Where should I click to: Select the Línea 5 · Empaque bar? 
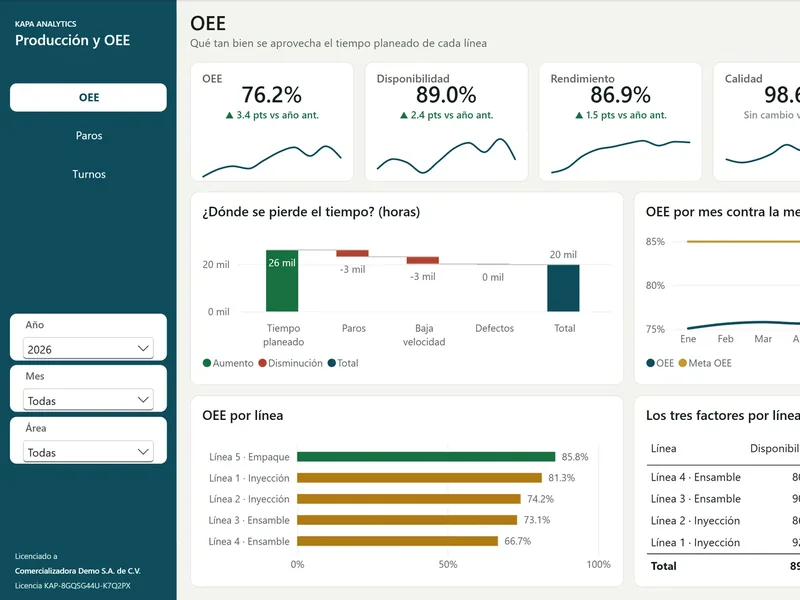tap(426, 457)
